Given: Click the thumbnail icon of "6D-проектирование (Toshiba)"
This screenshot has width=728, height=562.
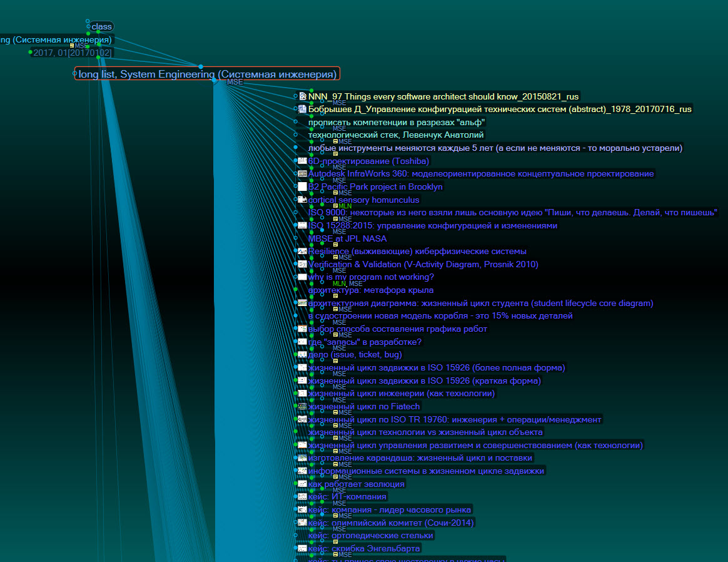Looking at the screenshot, I should pyautogui.click(x=302, y=161).
